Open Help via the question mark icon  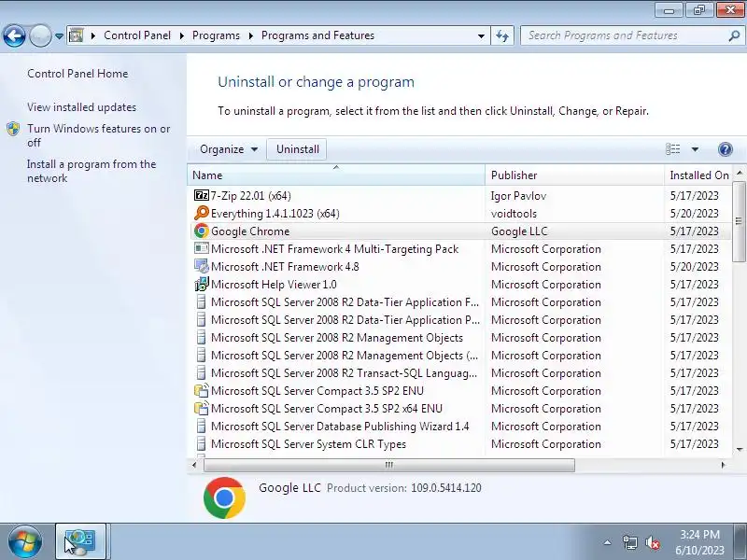(726, 149)
